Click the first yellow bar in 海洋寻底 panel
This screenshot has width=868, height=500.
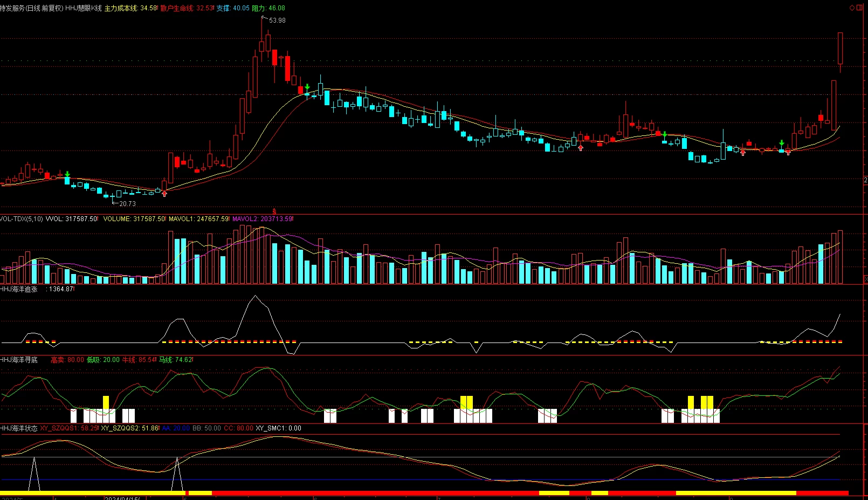tap(106, 403)
